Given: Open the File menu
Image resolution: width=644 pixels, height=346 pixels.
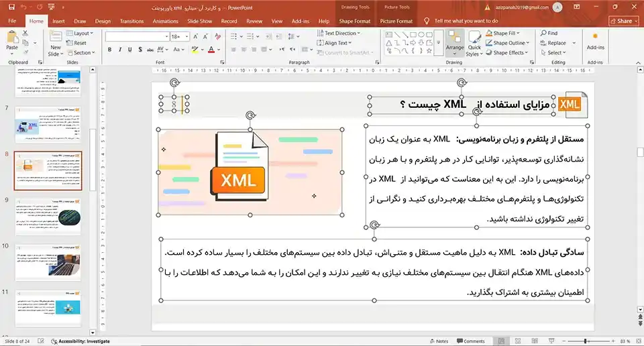Looking at the screenshot, I should pyautogui.click(x=12, y=21).
